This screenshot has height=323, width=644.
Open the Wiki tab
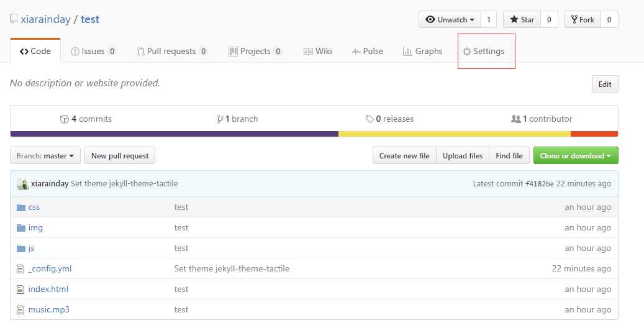[x=317, y=51]
